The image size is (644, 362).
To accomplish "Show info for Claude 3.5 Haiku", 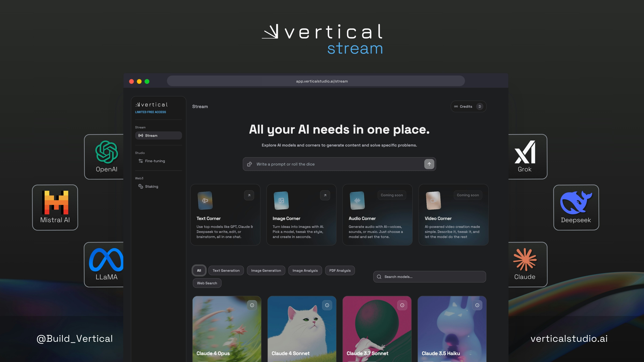I will pos(477,305).
